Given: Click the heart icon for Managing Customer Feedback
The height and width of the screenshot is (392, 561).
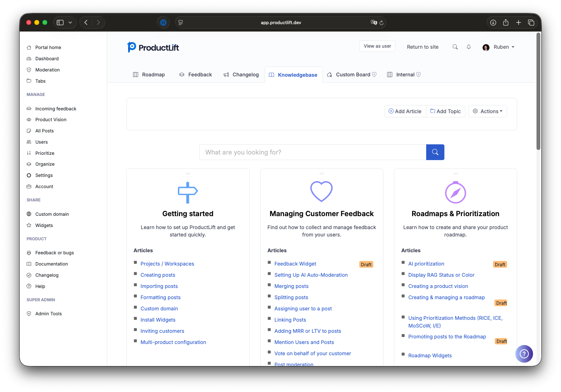Looking at the screenshot, I should tap(321, 191).
